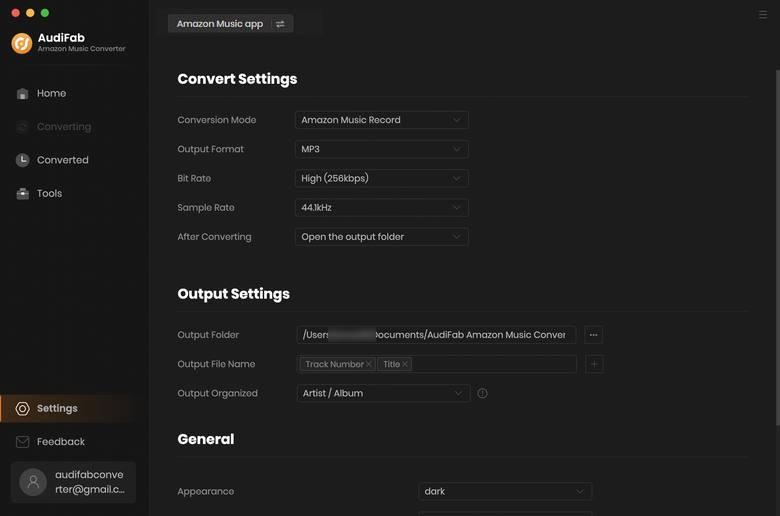Screen dimensions: 780x516
Task: Remove the Title tag
Action: pyautogui.click(x=405, y=364)
